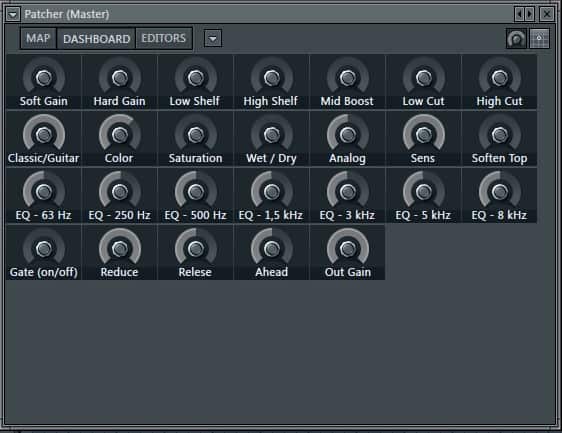Click the Mid Boost label
This screenshot has width=562, height=433.
347,101
